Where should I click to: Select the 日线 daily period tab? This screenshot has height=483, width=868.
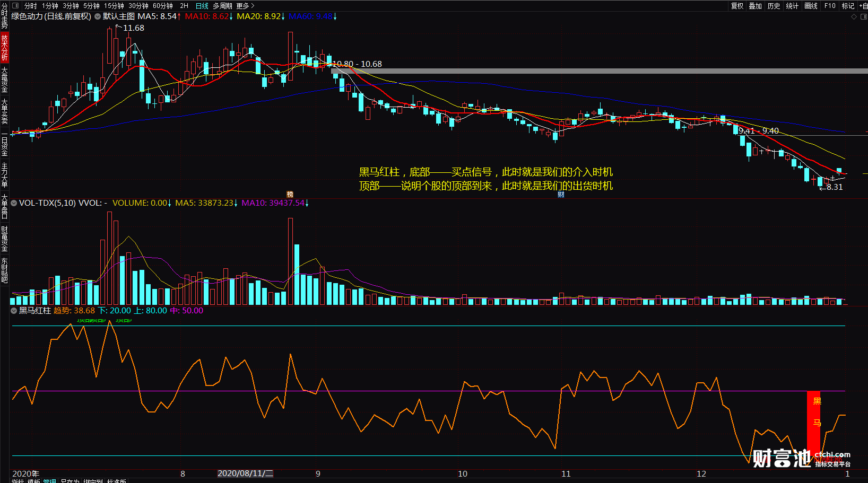click(202, 6)
